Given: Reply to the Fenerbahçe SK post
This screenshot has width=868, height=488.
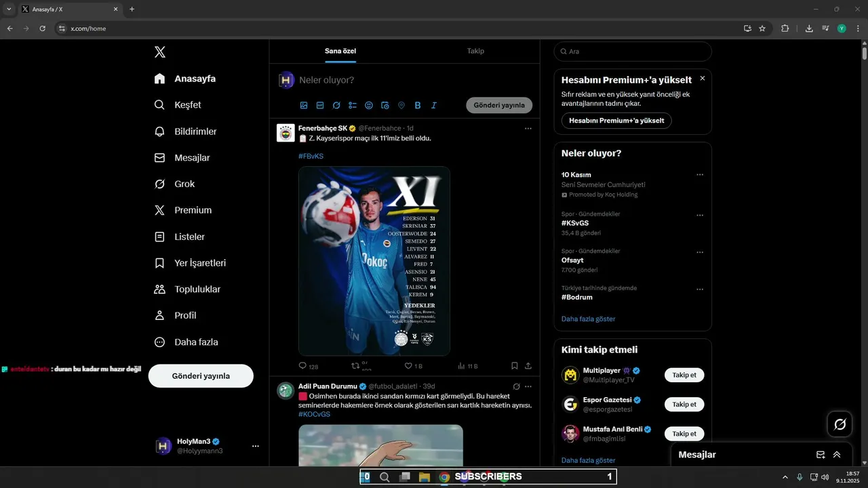Looking at the screenshot, I should pyautogui.click(x=303, y=366).
